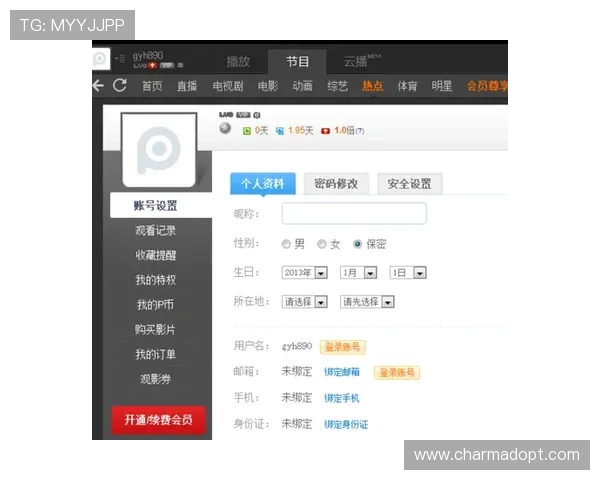This screenshot has width=600, height=480.
Task: Click the VIP badge under username in top bar
Action: pyautogui.click(x=167, y=65)
